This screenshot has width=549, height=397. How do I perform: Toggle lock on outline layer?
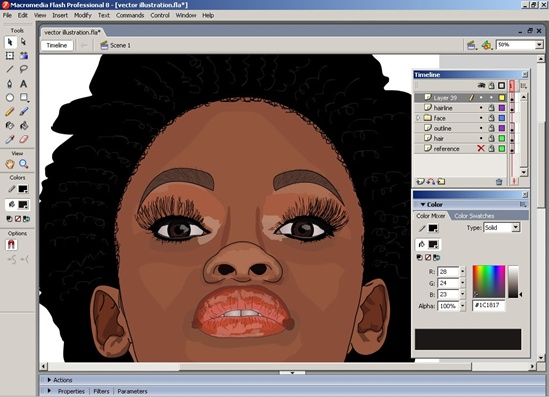pyautogui.click(x=491, y=128)
